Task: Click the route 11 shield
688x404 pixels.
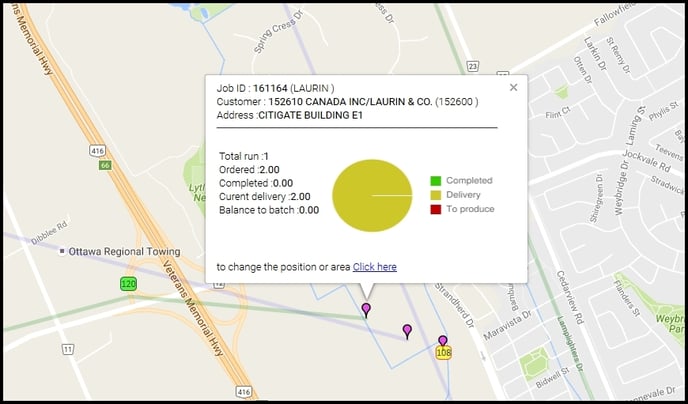Action: coord(68,349)
